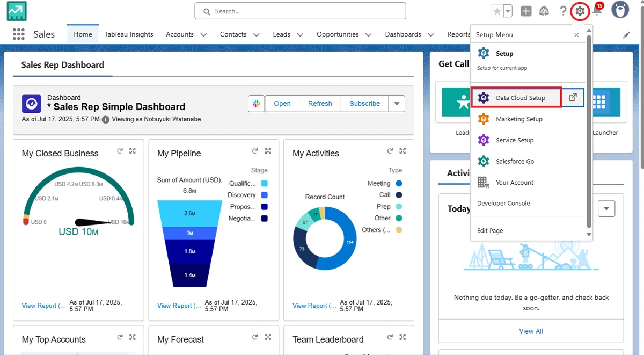Click the Meeting type legend swatch
This screenshot has width=644, height=355.
pos(399,183)
